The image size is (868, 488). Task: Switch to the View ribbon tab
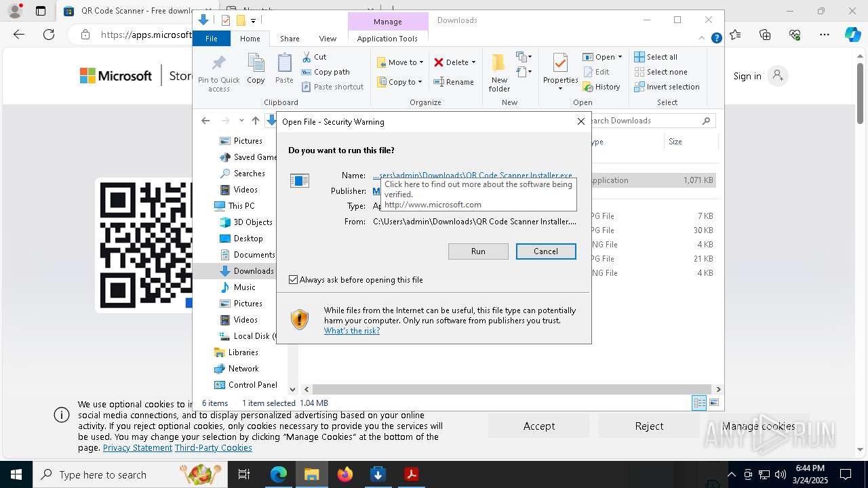(328, 39)
